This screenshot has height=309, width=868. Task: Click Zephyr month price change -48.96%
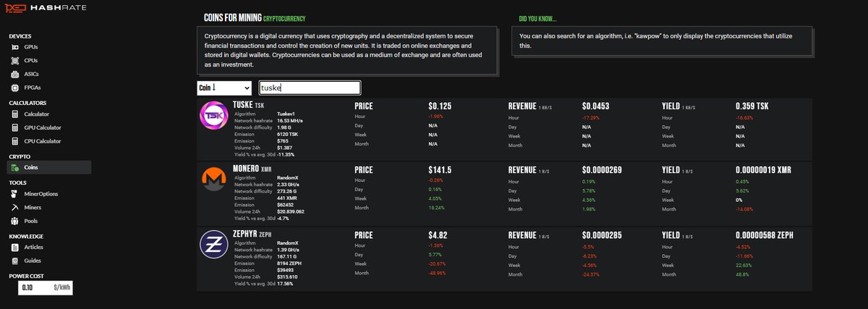pyautogui.click(x=436, y=274)
